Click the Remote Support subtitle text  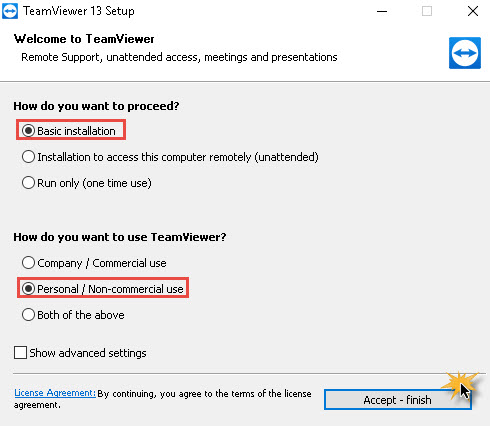(x=179, y=57)
